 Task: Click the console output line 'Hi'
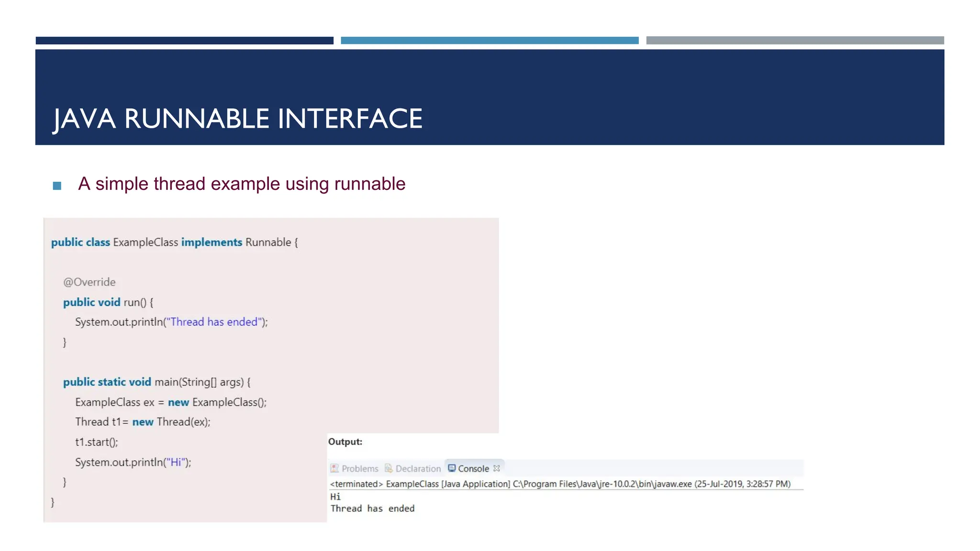335,497
